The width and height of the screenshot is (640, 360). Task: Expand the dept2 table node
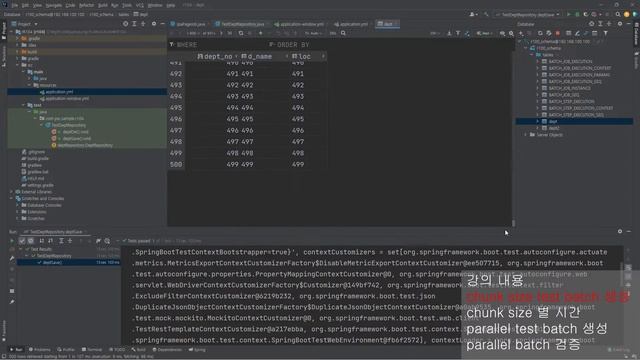[x=538, y=128]
